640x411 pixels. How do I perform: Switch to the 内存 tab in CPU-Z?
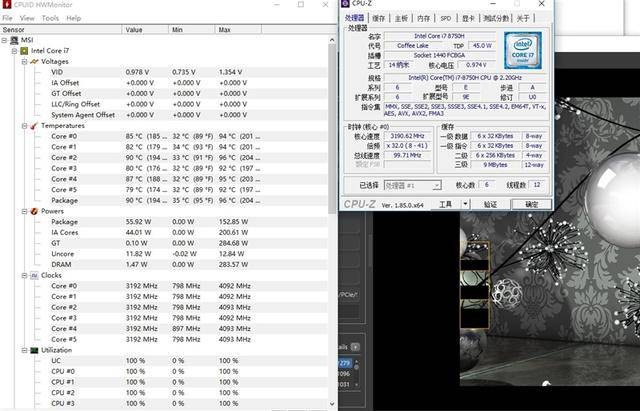[x=423, y=18]
